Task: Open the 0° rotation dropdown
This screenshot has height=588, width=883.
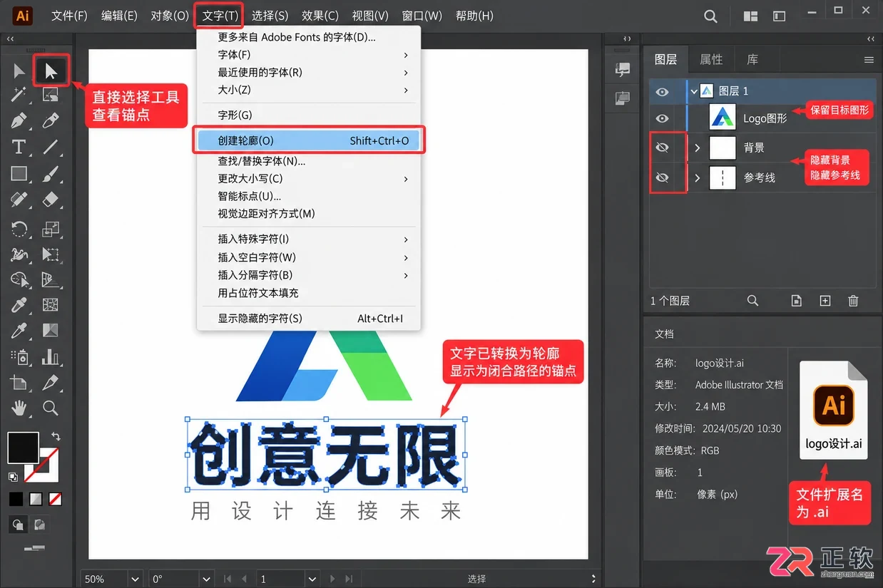Action: 206,579
